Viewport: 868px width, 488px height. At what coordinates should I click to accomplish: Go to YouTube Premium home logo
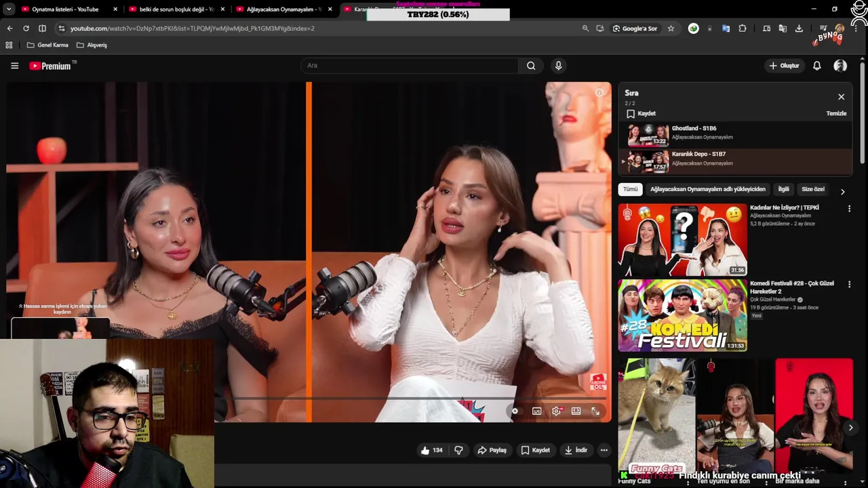point(52,66)
